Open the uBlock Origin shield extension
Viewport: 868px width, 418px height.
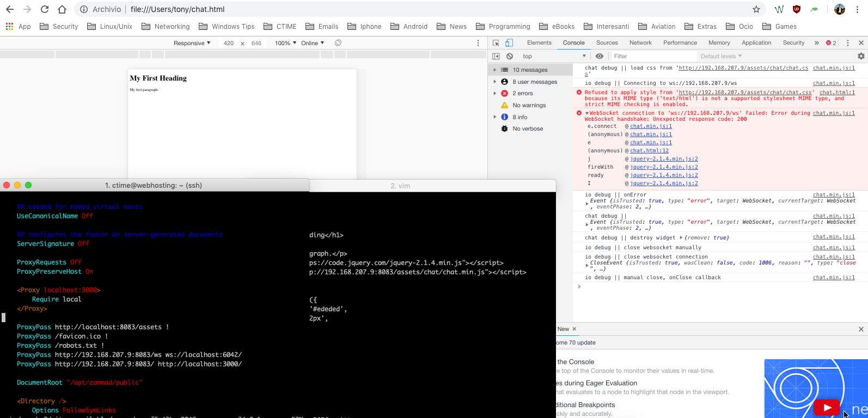coord(797,9)
